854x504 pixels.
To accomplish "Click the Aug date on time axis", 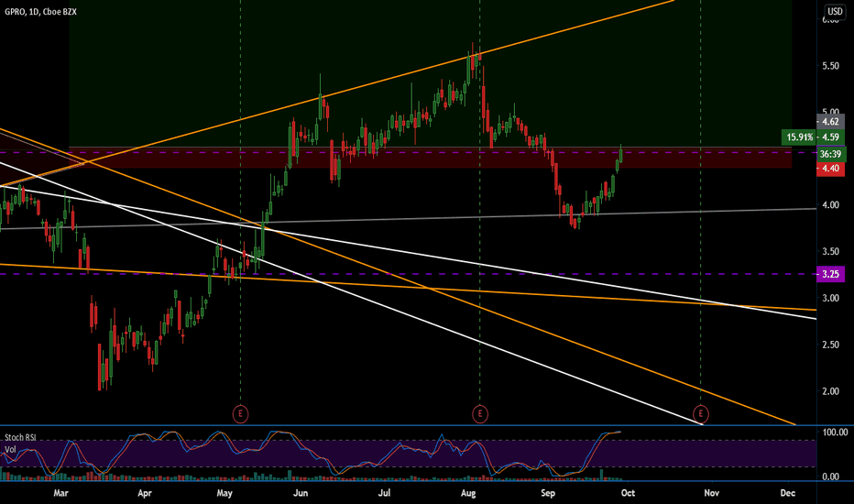I will click(468, 493).
